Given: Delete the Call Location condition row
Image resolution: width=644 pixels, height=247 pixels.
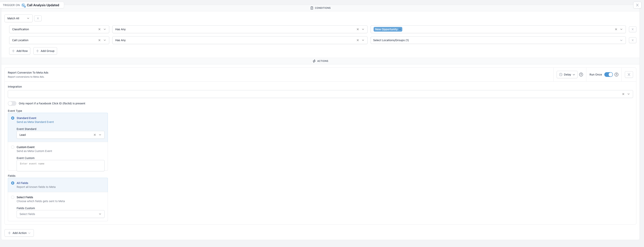Looking at the screenshot, I should pyautogui.click(x=632, y=40).
